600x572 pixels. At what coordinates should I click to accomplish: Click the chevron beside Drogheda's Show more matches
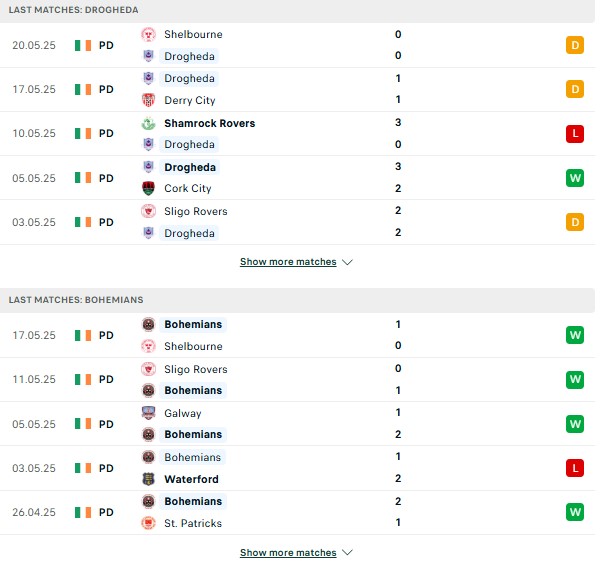coord(347,262)
